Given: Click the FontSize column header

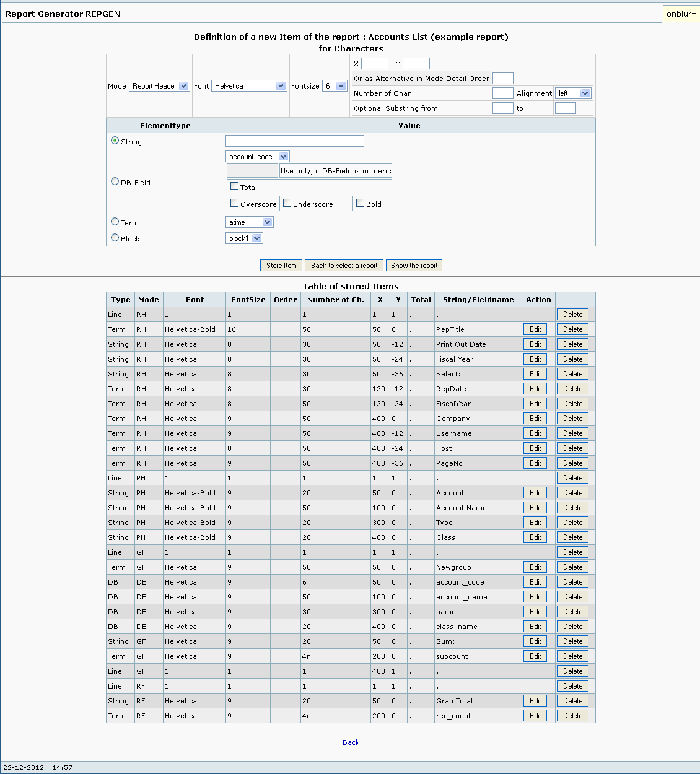Looking at the screenshot, I should (248, 300).
